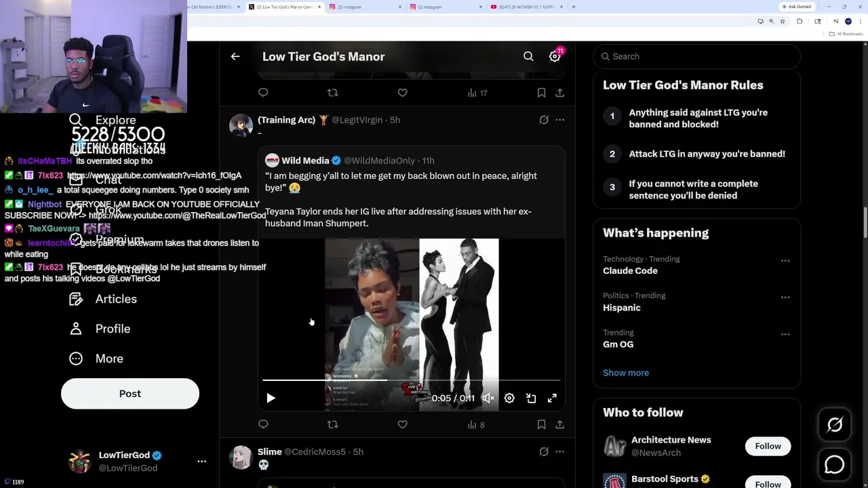Click the Teyana Taylor video thumbnail

(412, 325)
